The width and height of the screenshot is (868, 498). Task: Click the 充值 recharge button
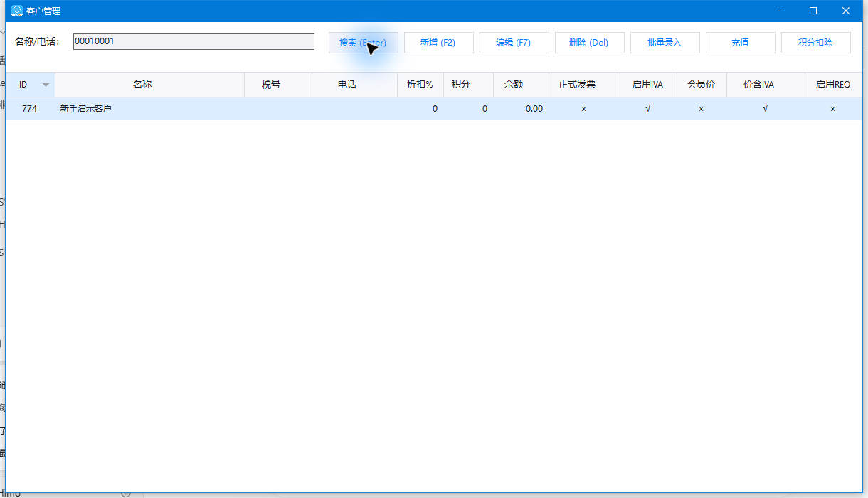(740, 43)
